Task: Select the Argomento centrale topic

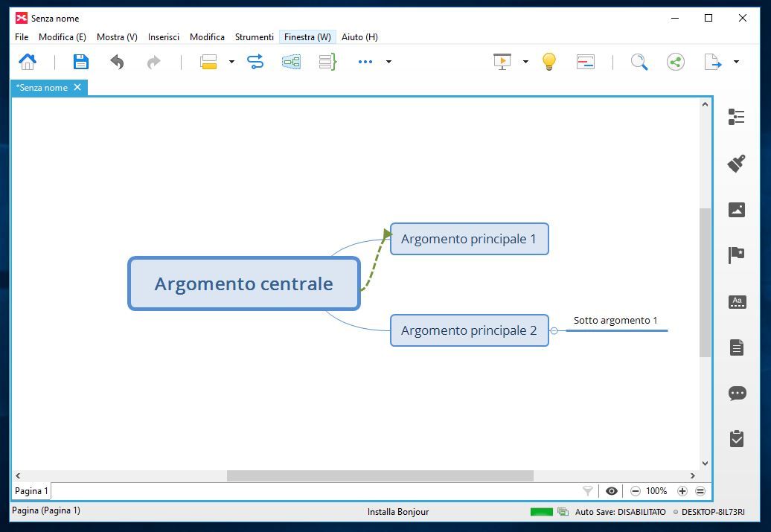Action: (x=243, y=283)
